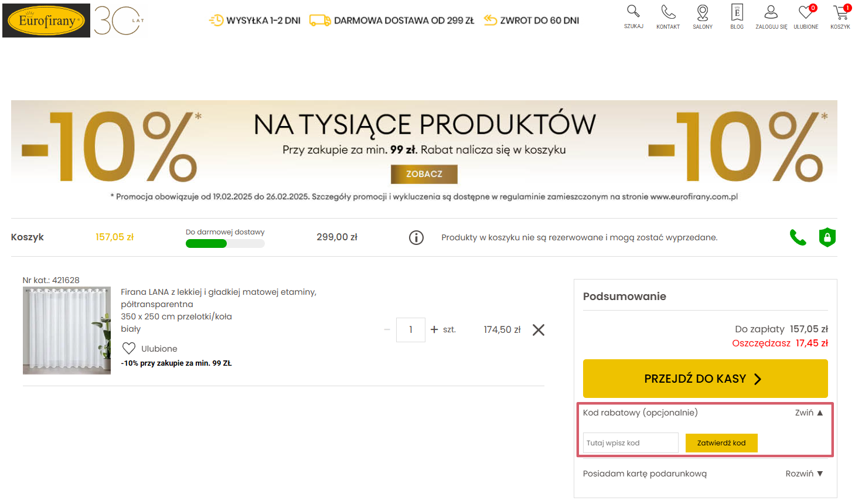Image resolution: width=855 pixels, height=504 pixels.
Task: Click the green phone icon
Action: tap(798, 237)
